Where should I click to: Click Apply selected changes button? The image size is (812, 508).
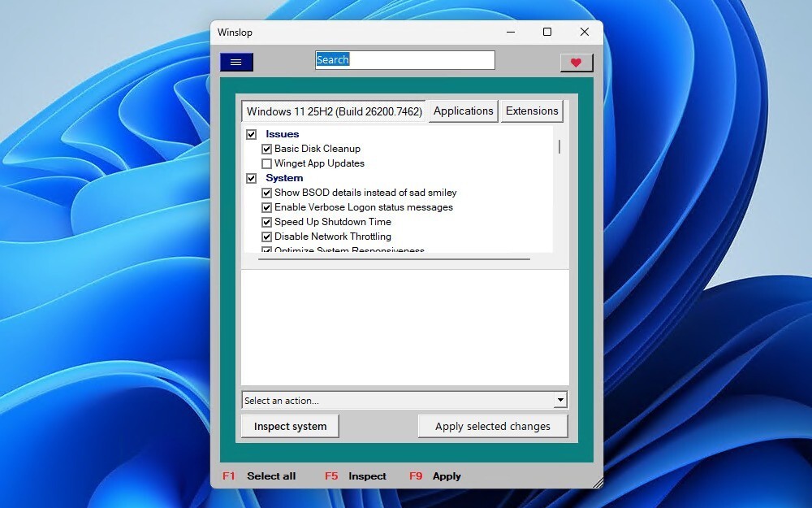[x=492, y=426]
